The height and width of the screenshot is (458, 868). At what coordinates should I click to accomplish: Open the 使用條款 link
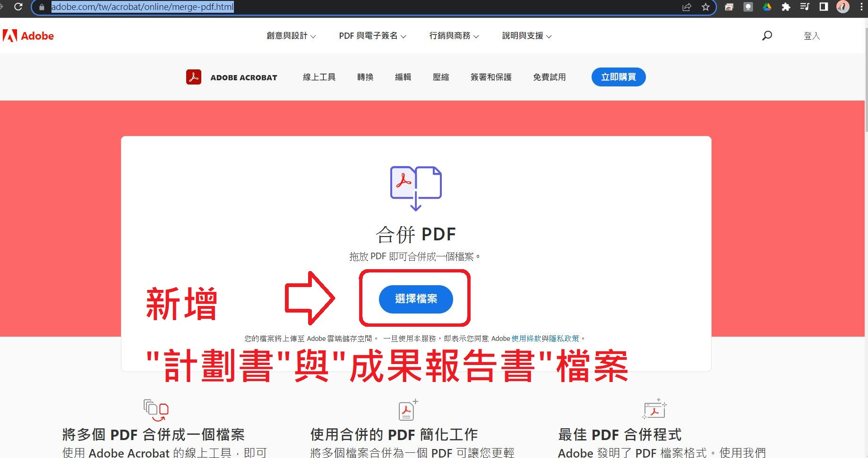pyautogui.click(x=526, y=339)
